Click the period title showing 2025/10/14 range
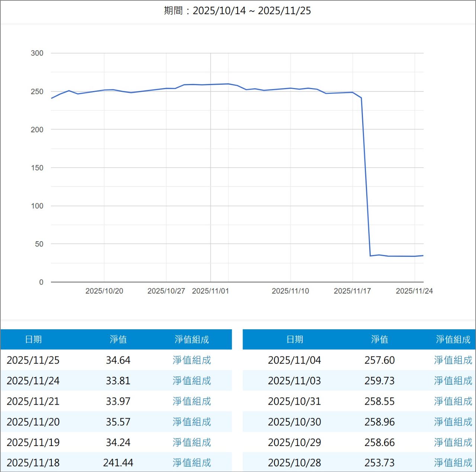 tap(237, 11)
